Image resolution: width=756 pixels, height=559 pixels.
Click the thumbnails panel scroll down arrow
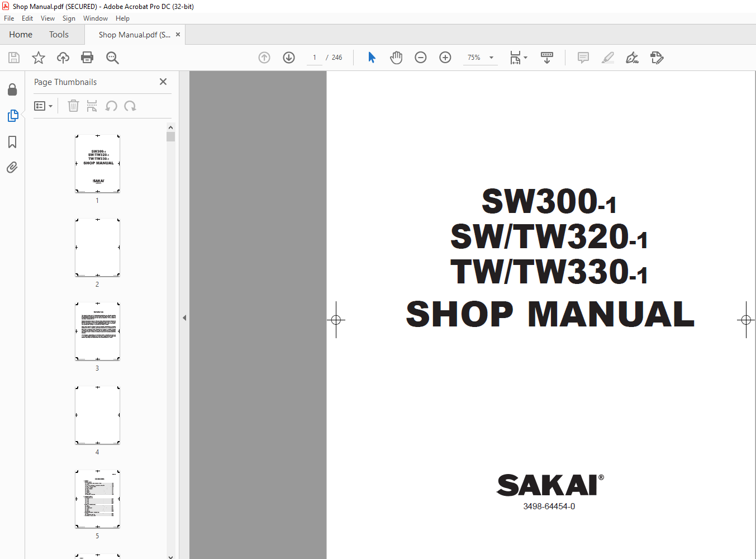point(170,556)
